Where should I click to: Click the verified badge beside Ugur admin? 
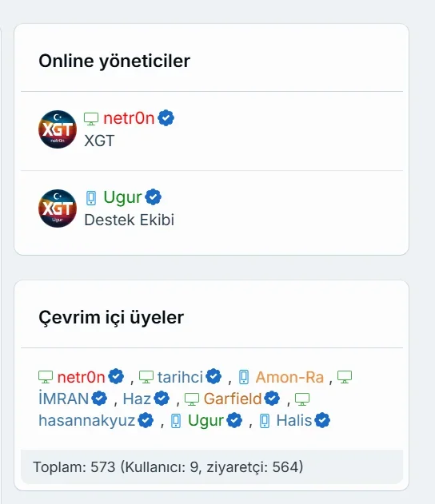154,197
